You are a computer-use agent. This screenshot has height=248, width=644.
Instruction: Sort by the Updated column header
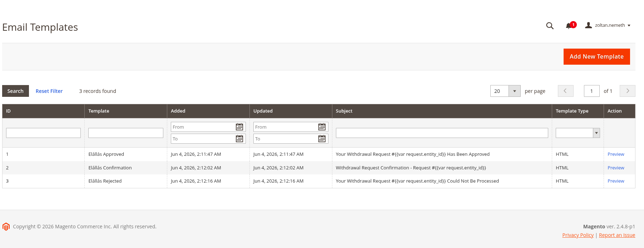click(291, 111)
